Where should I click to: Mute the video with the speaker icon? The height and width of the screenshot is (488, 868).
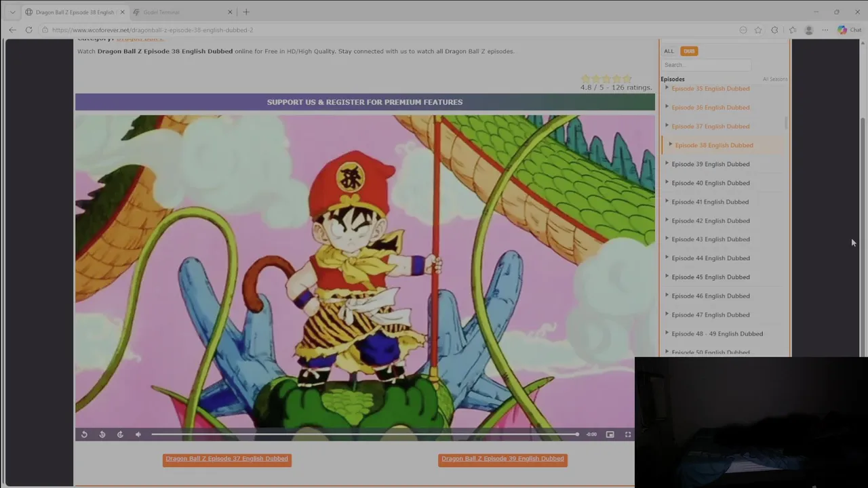click(138, 434)
